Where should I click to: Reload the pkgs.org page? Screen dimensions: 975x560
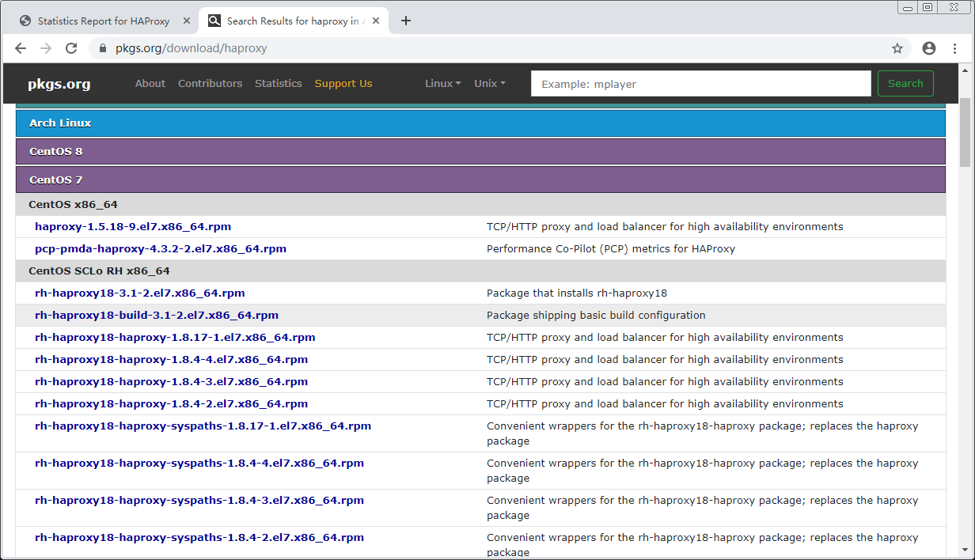[x=71, y=48]
